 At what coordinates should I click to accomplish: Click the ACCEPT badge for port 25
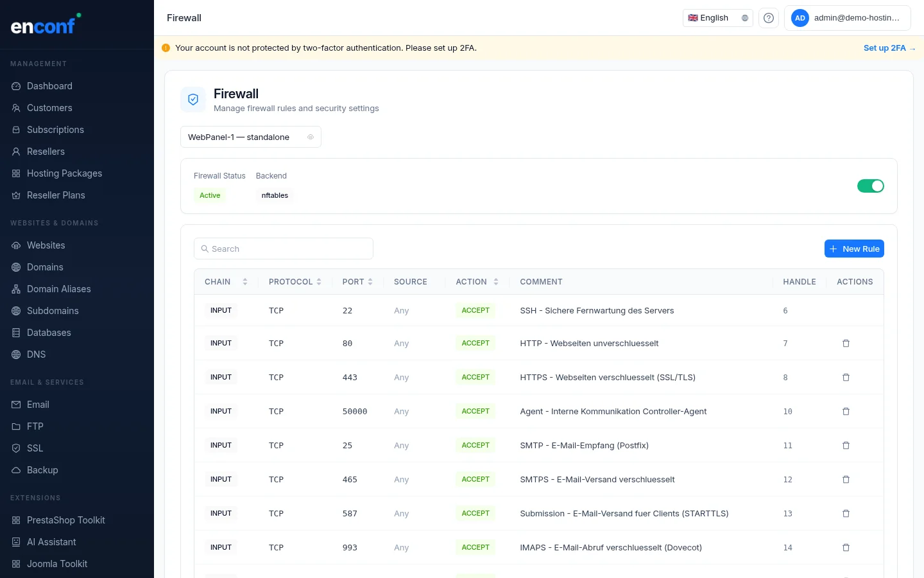click(x=475, y=445)
